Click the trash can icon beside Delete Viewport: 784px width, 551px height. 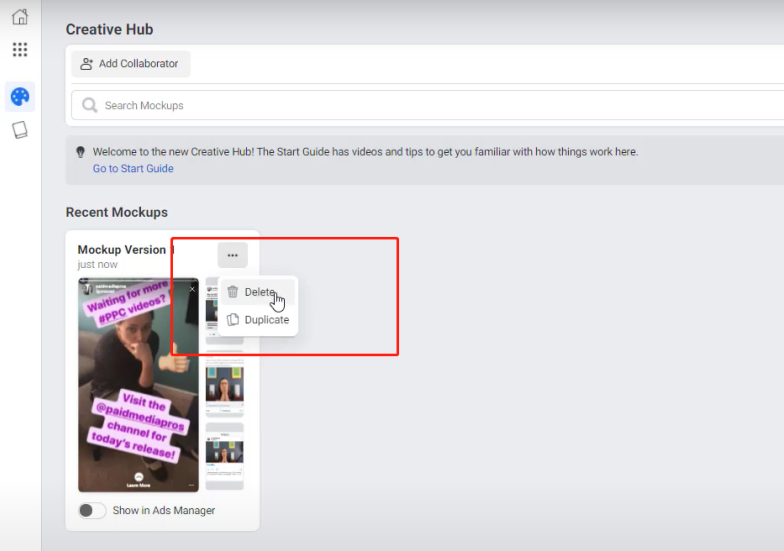pos(233,292)
